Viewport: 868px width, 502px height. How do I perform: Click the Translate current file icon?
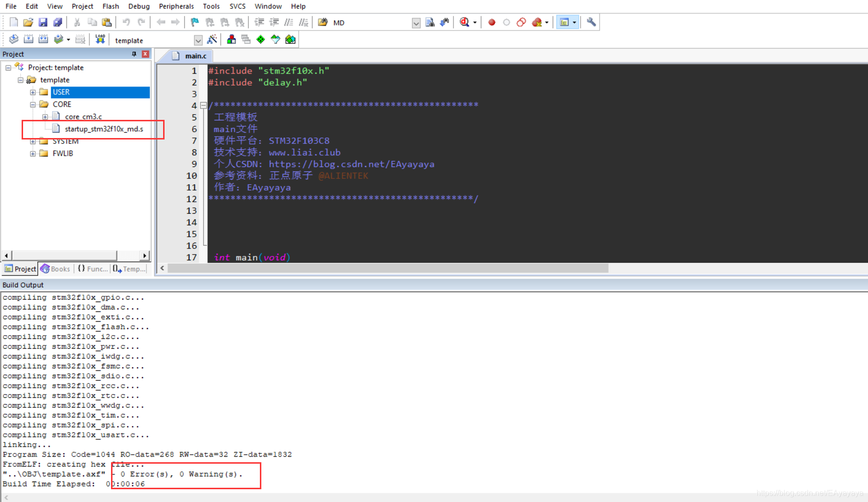[x=14, y=39]
